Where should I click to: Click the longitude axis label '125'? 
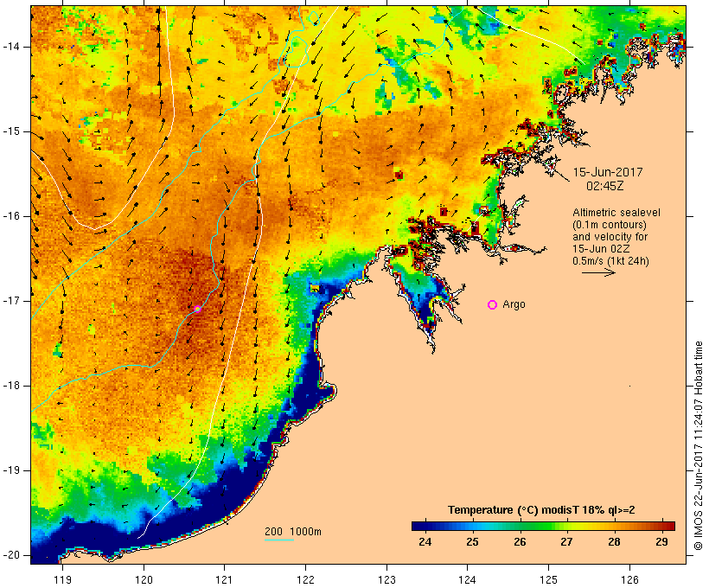[548, 579]
